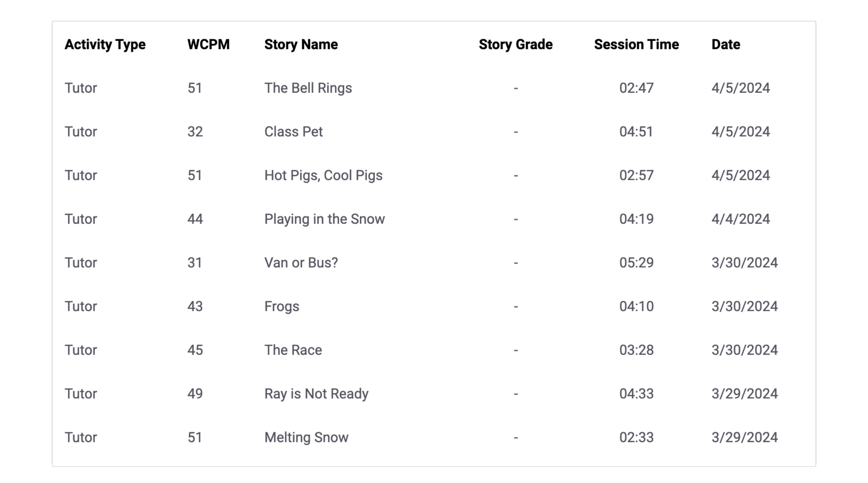Click the Date column header

pyautogui.click(x=726, y=44)
